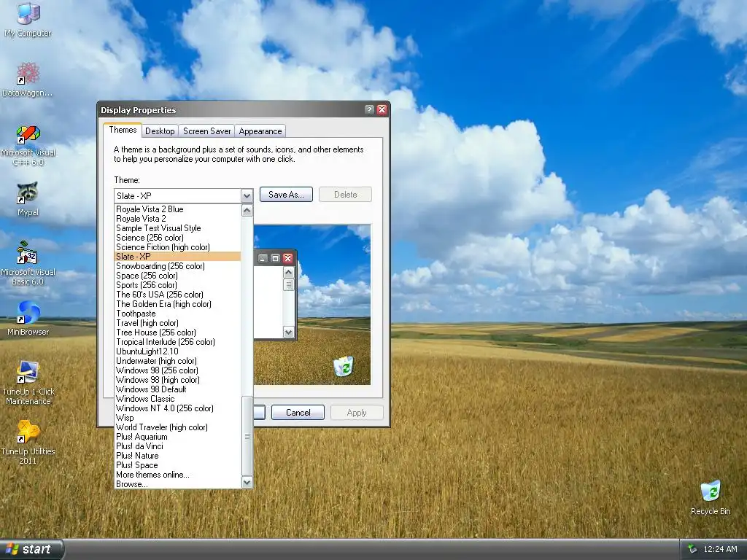Select TuneUp 1-Click Maintenance icon

pos(28,383)
